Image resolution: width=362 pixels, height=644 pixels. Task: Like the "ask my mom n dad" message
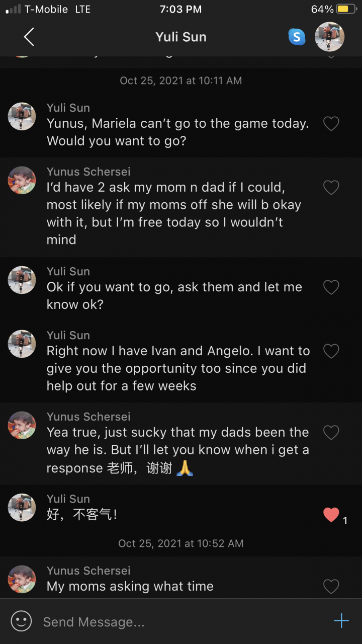(x=331, y=188)
